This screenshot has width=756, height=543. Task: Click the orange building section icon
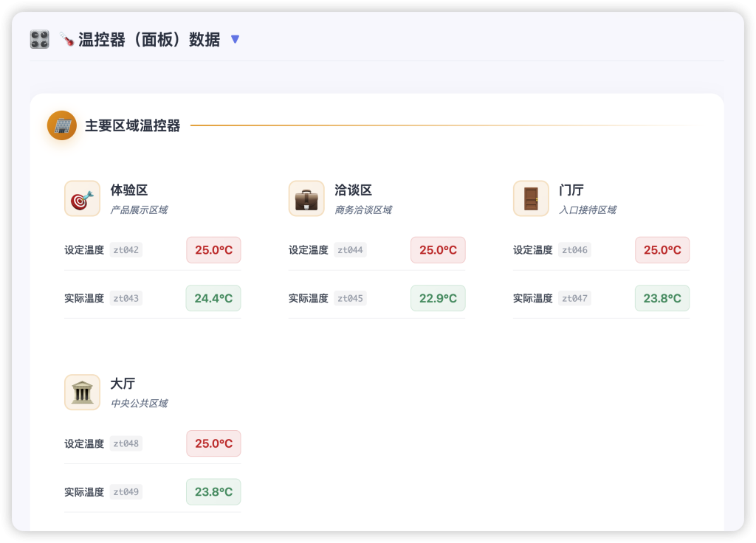[x=62, y=125]
